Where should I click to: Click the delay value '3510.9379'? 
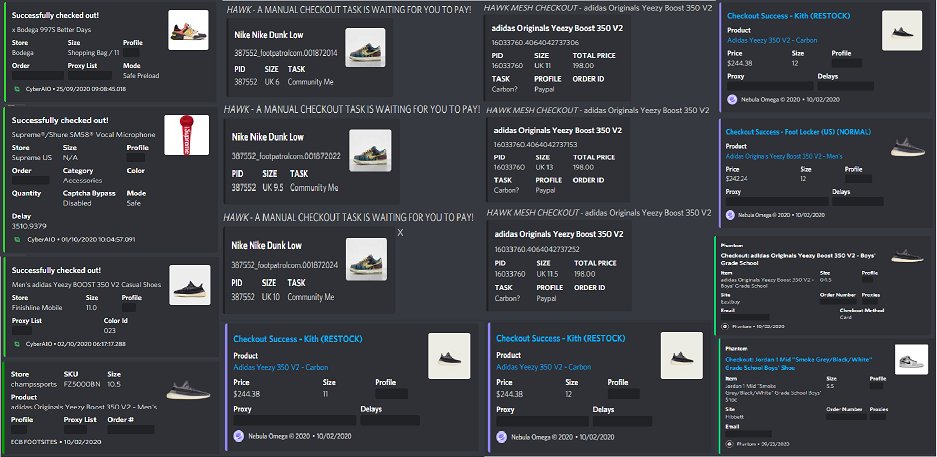tap(29, 226)
